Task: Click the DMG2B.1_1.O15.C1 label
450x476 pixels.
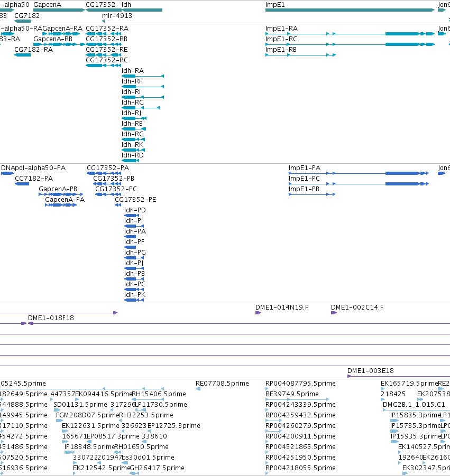Action: (414, 405)
